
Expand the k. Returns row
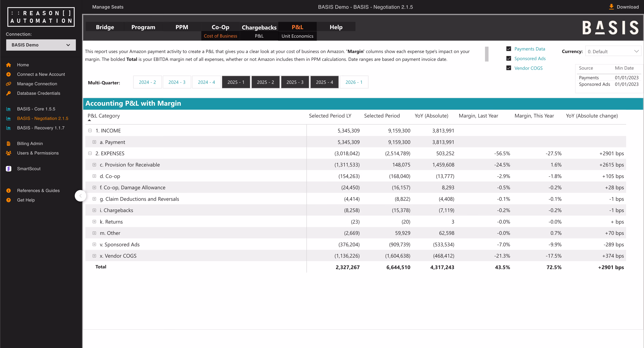(94, 222)
